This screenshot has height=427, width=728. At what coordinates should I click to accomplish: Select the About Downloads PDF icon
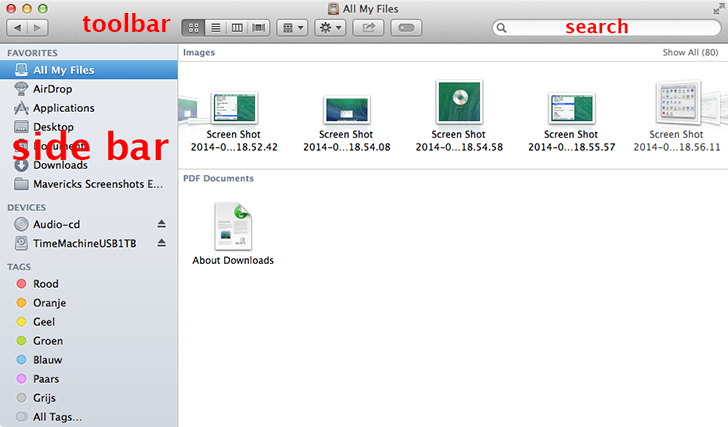coord(233,226)
